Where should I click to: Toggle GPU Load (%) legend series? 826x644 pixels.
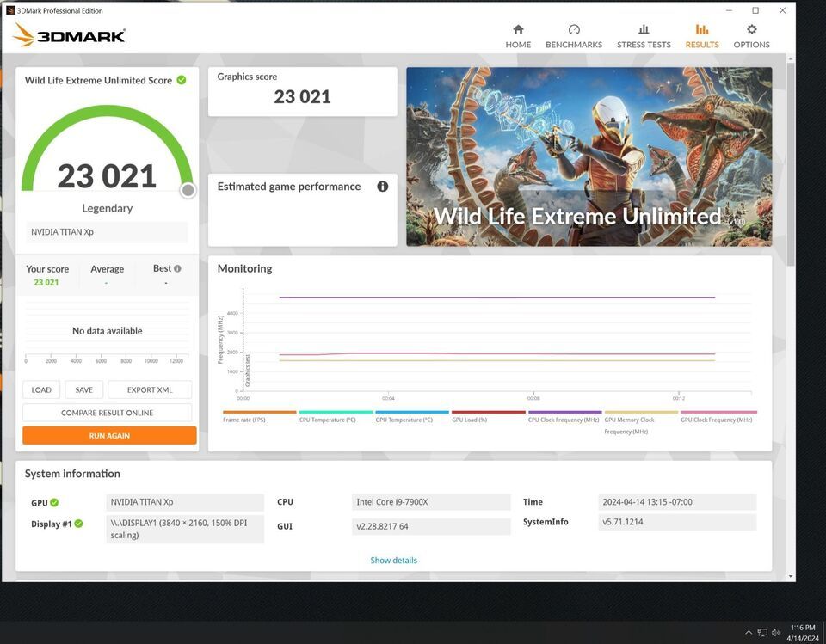tap(489, 416)
